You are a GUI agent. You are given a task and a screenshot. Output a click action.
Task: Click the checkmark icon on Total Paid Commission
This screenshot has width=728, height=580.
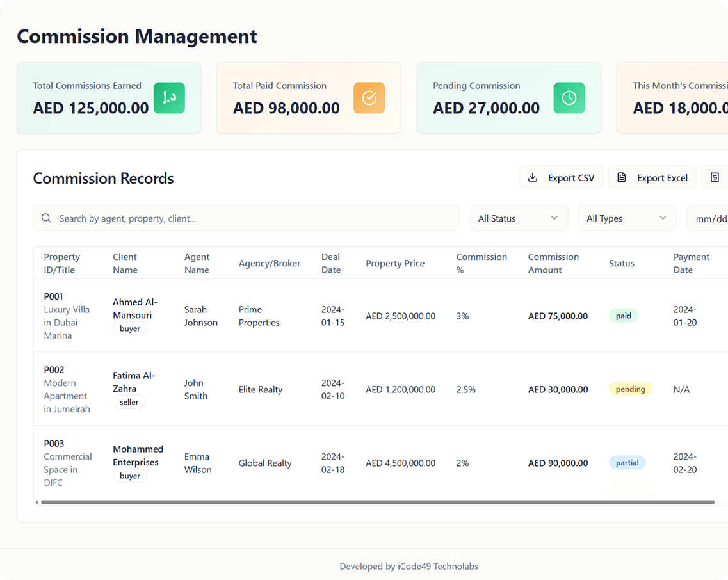pos(369,98)
